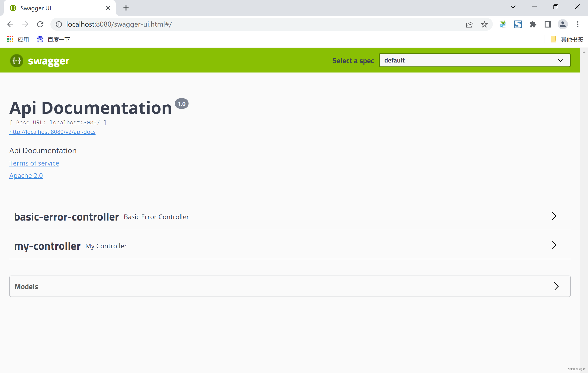Open the Terms of service link
588x373 pixels.
point(34,163)
